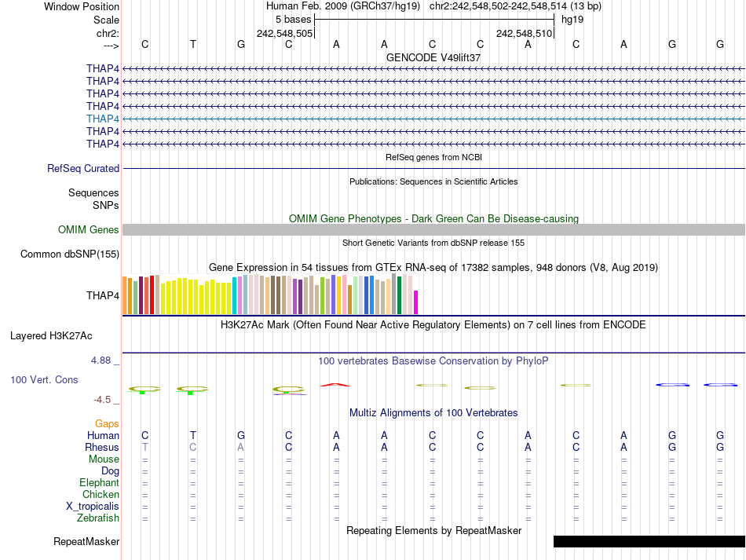The height and width of the screenshot is (560, 746).
Task: Click the Window Position label
Action: (82, 6)
